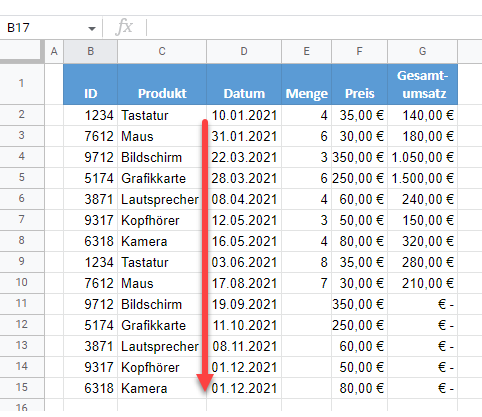Select Kamera cell in row 8
482x417 pixels.
[x=162, y=241]
